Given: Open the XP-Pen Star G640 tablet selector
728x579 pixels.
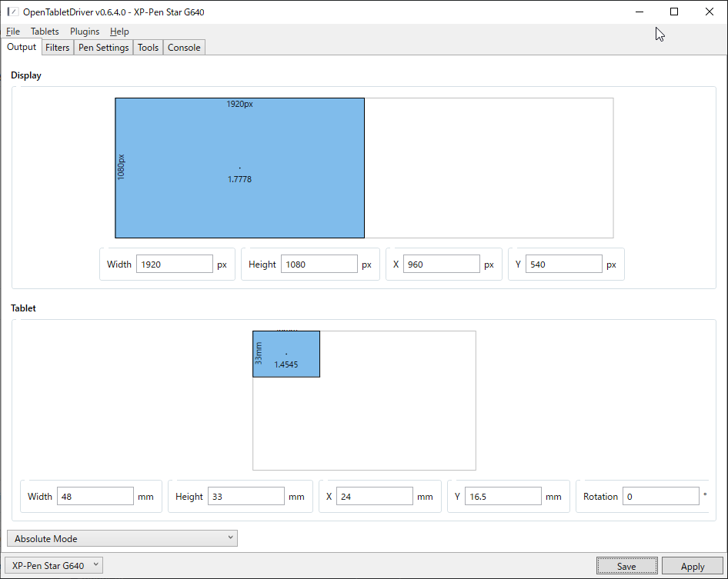Looking at the screenshot, I should (x=54, y=566).
